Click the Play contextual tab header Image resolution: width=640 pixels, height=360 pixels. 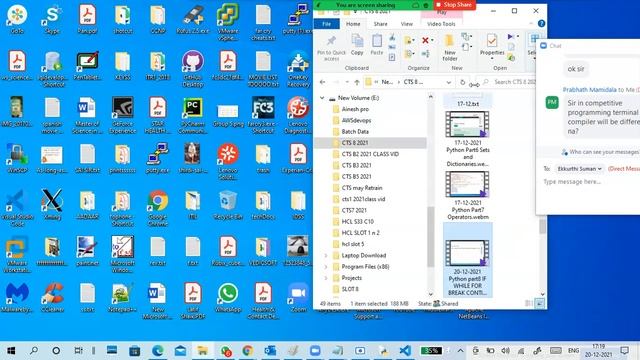pyautogui.click(x=441, y=13)
